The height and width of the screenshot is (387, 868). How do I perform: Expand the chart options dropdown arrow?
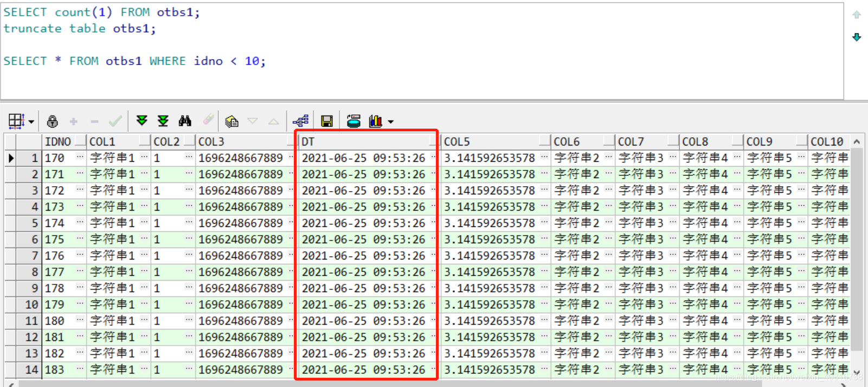pos(390,122)
